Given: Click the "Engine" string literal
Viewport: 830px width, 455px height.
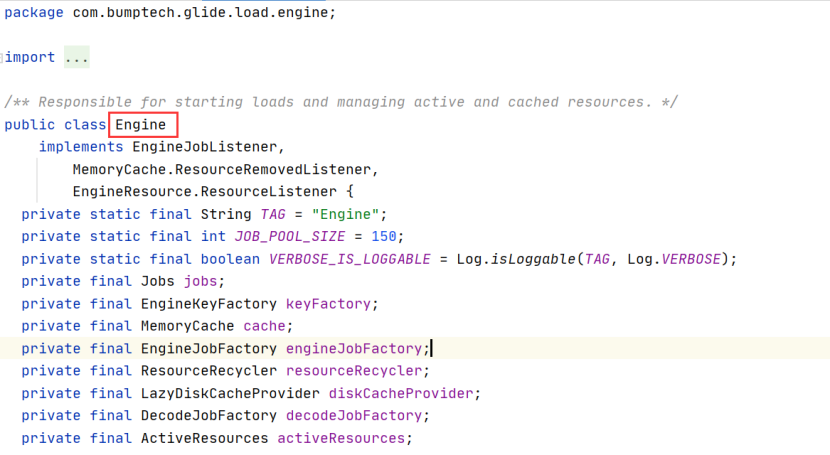Looking at the screenshot, I should click(345, 214).
